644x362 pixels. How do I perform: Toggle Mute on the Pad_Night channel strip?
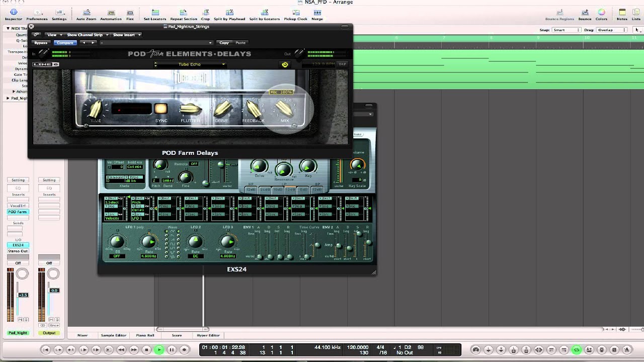tap(20, 320)
